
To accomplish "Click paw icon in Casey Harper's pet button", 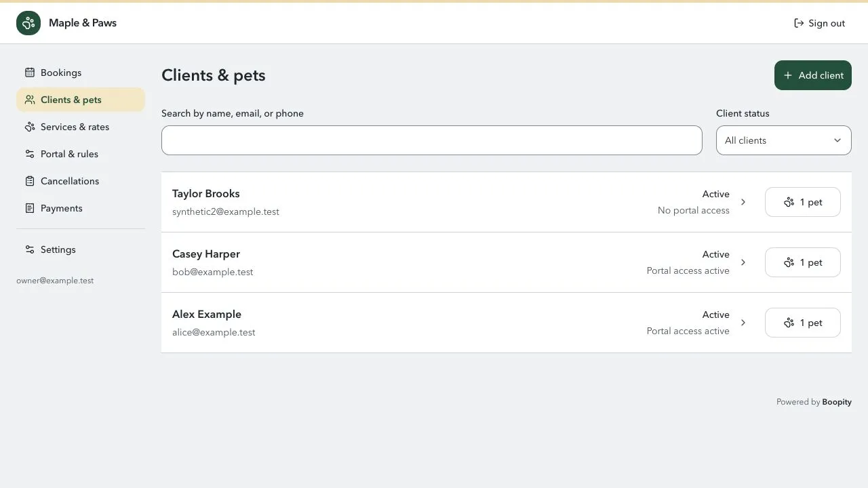I will pos(789,262).
